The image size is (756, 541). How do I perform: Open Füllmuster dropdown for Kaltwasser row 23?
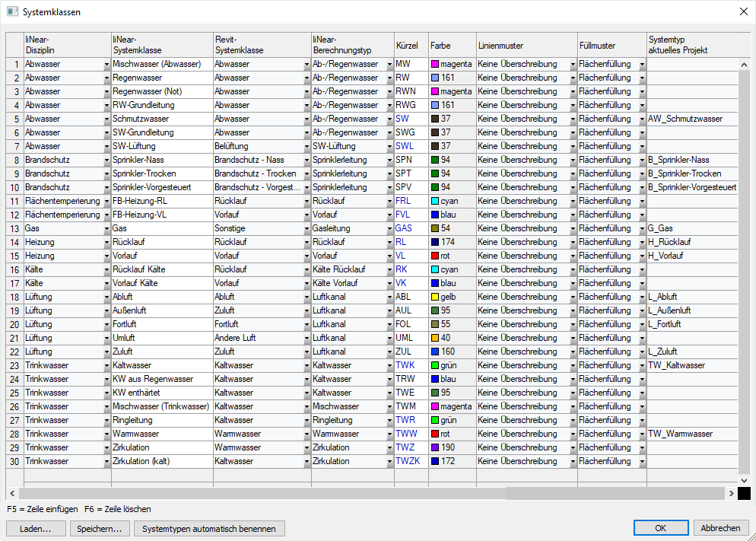click(642, 365)
